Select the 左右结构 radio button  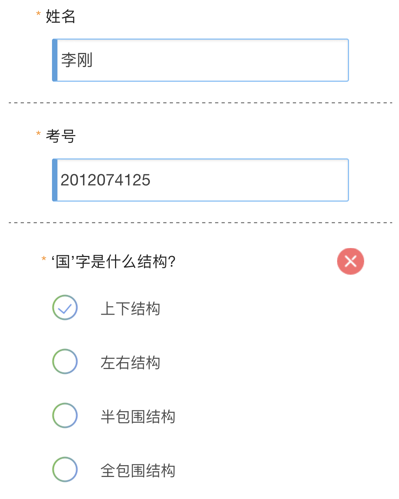coord(65,361)
